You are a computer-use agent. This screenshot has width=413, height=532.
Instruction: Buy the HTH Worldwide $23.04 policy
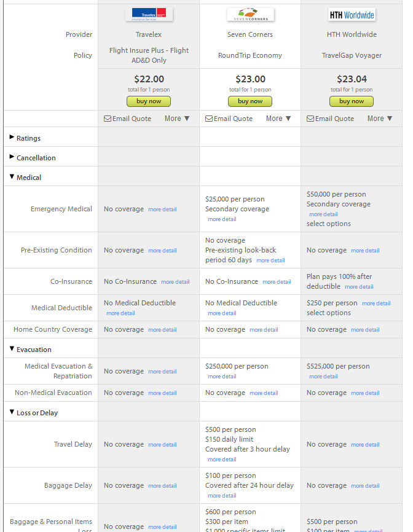352,101
